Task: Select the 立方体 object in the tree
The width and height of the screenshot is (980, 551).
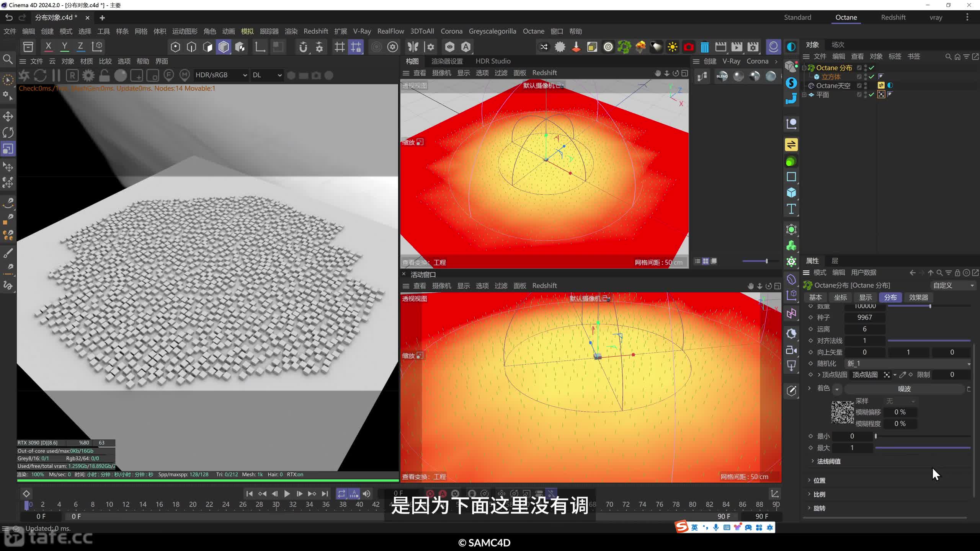Action: (x=831, y=77)
